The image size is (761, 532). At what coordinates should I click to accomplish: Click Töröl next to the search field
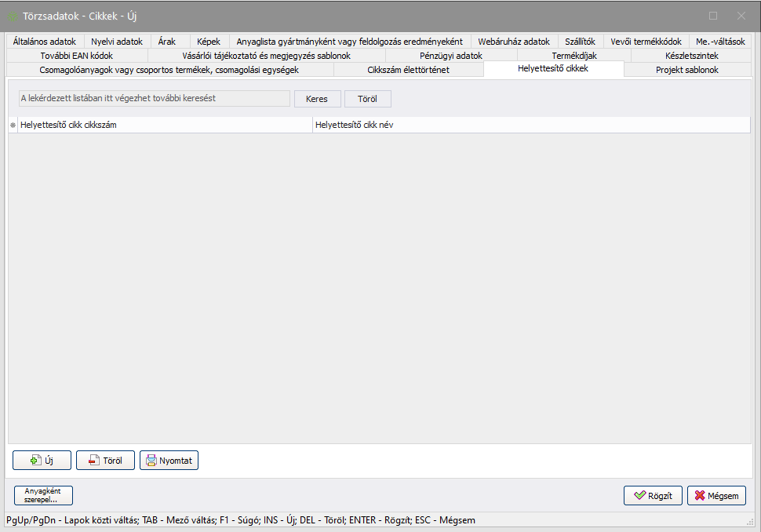click(367, 99)
